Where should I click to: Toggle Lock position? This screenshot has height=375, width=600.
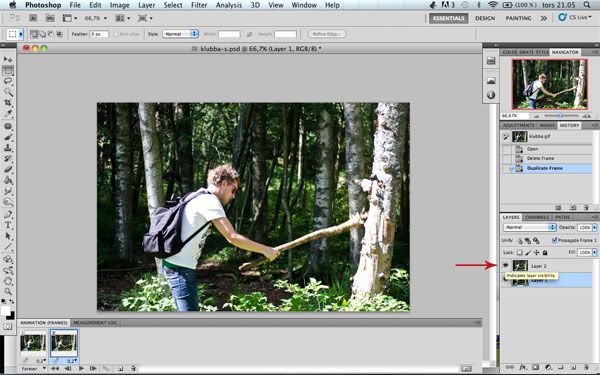click(x=536, y=253)
